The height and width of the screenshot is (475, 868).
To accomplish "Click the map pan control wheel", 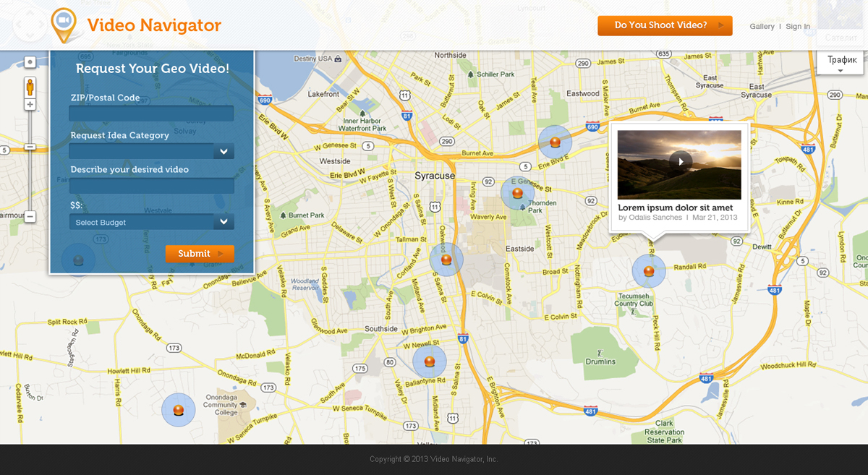I will 30,25.
